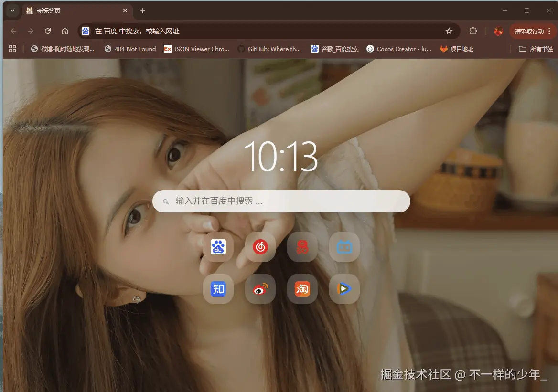
Task: Launch the Taobao shortcut icon
Action: (x=302, y=289)
